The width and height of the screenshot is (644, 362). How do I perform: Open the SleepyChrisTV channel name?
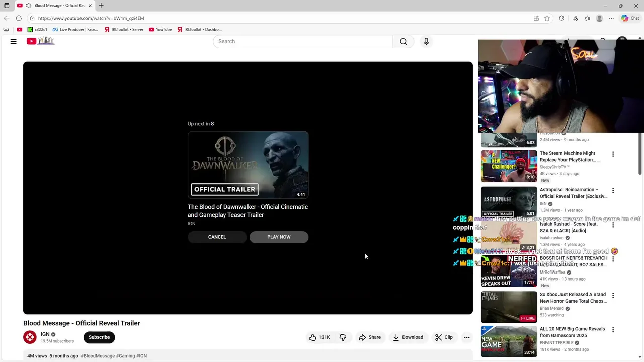click(x=554, y=167)
